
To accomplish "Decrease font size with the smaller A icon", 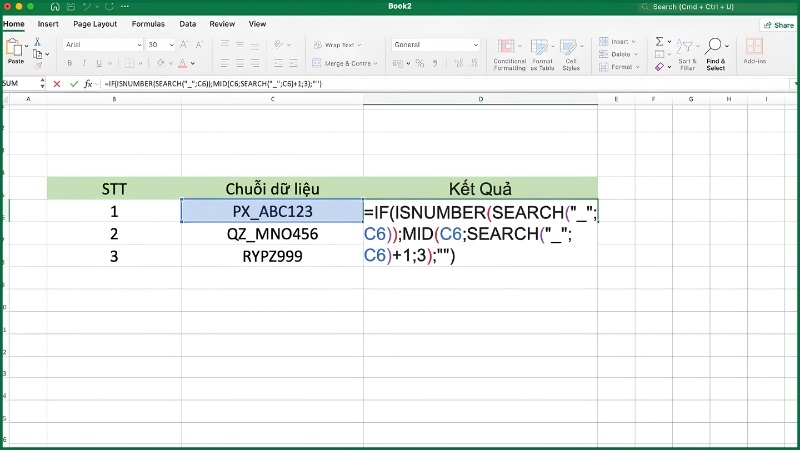I will [x=199, y=45].
